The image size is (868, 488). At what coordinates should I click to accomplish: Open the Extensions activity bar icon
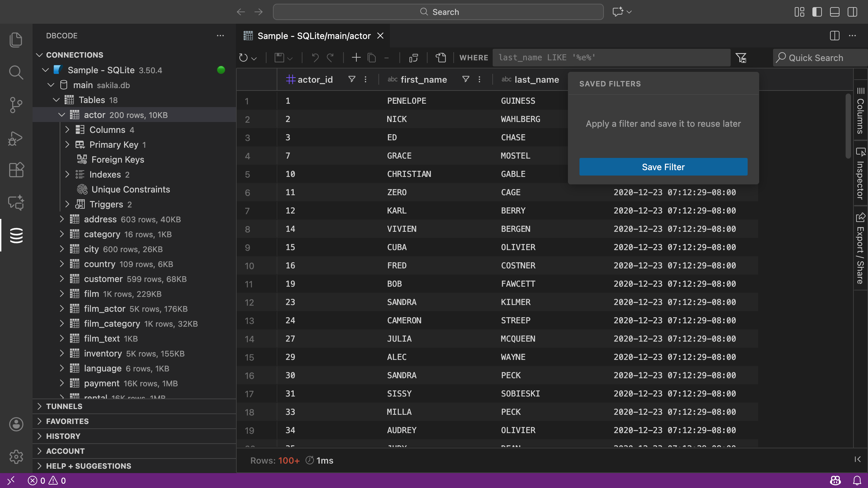pos(16,169)
